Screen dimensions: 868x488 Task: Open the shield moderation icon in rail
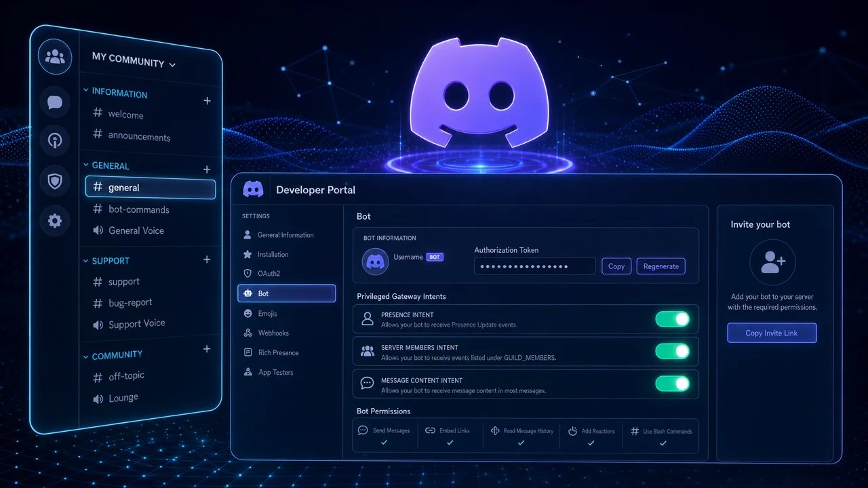tap(54, 181)
